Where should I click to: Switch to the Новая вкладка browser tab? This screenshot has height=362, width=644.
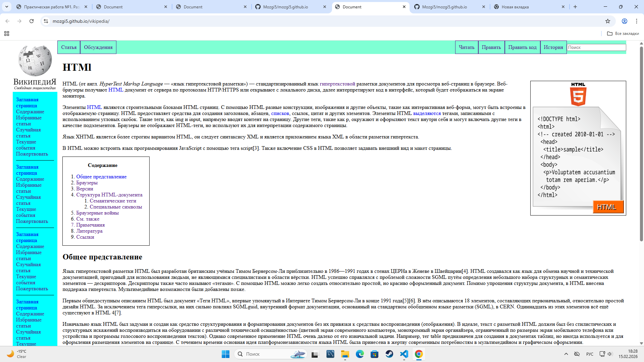[515, 7]
